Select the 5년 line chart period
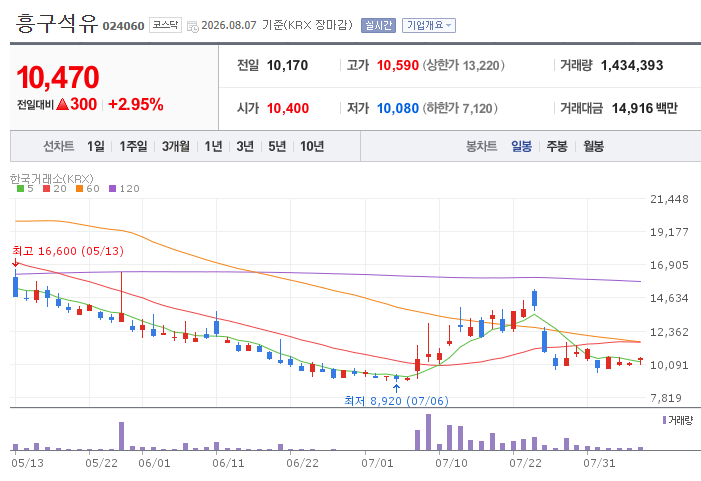 tap(277, 146)
